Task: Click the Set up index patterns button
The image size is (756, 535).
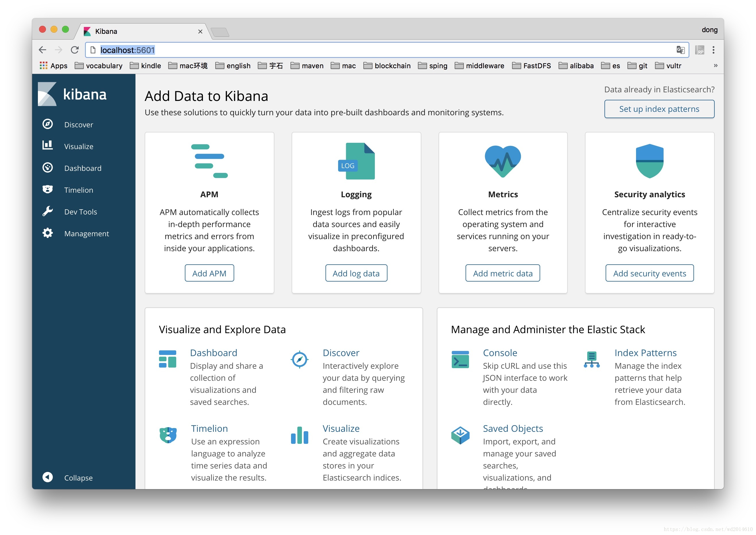Action: (660, 109)
